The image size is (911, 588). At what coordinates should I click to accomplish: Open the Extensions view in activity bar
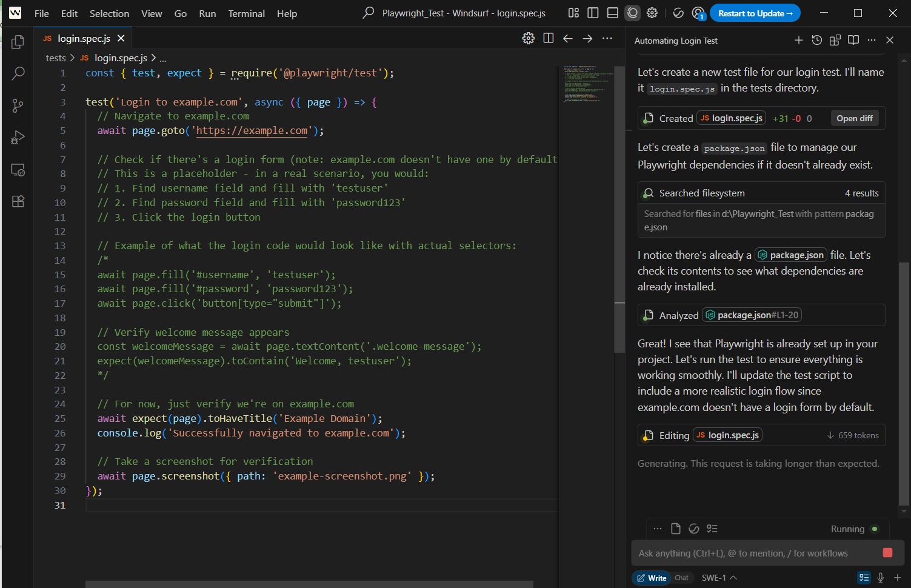[x=18, y=201]
